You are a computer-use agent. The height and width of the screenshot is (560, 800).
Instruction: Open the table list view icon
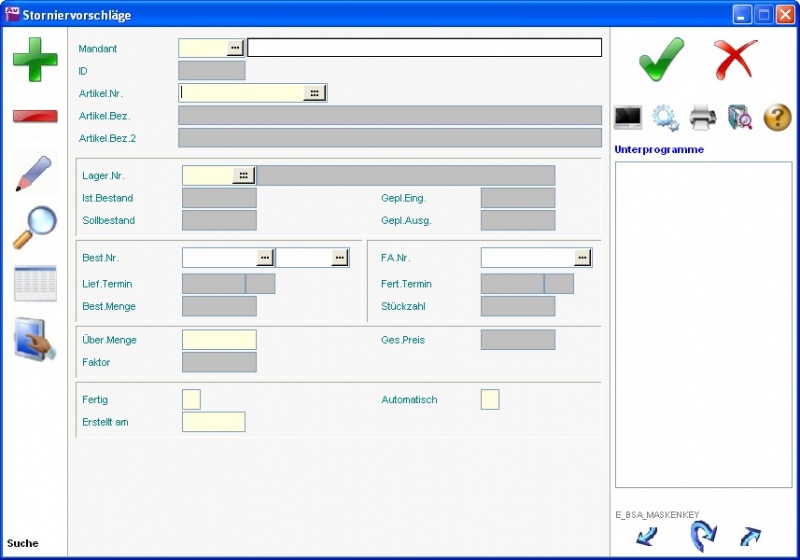(x=35, y=284)
